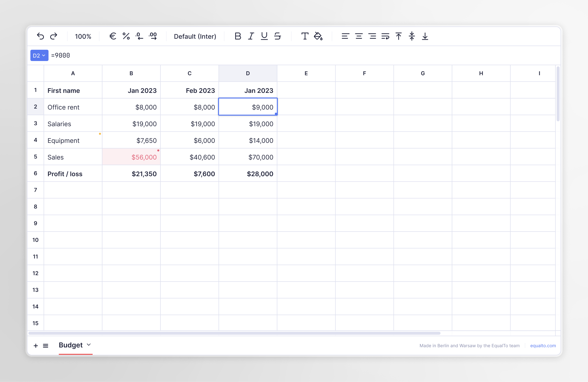Click the horizontal scrollbar thumb
588x382 pixels.
pyautogui.click(x=234, y=333)
